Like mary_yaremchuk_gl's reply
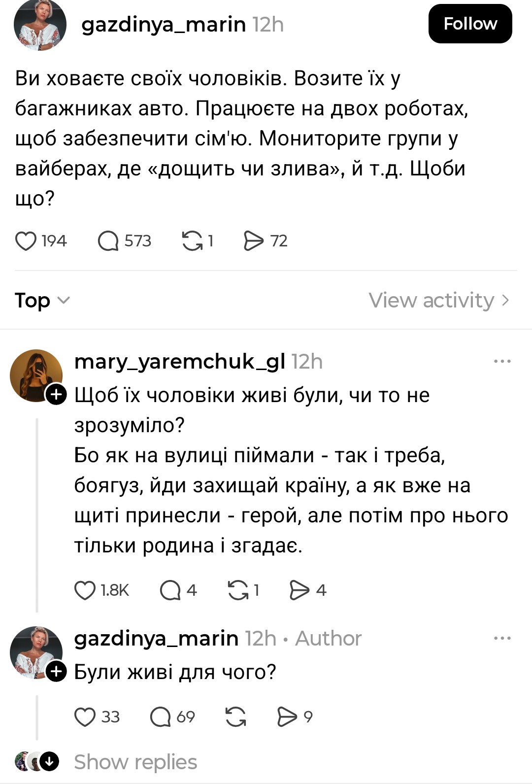This screenshot has width=532, height=784. (x=85, y=590)
